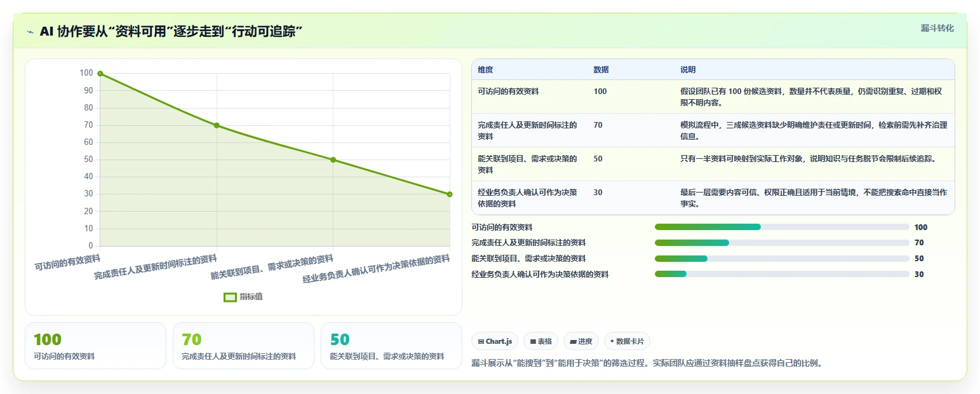
Task: Click progress label 经业务负责人确认可作为决策依据的资料
Action: point(540,275)
